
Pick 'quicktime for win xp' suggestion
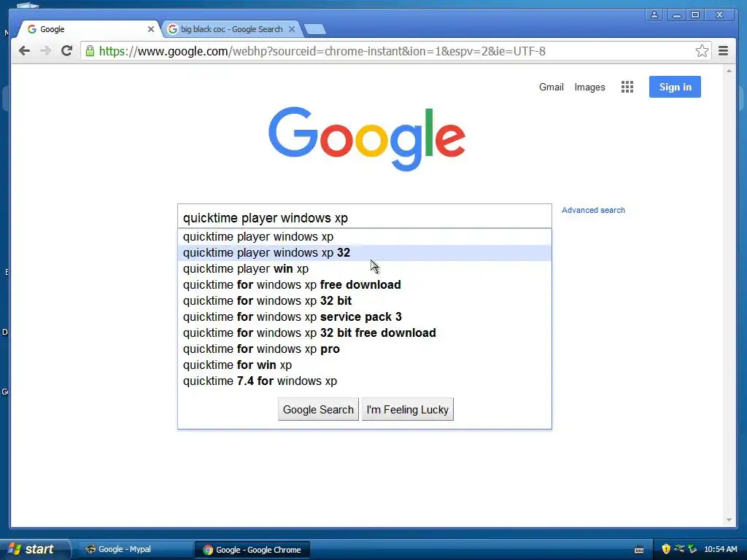(365, 365)
